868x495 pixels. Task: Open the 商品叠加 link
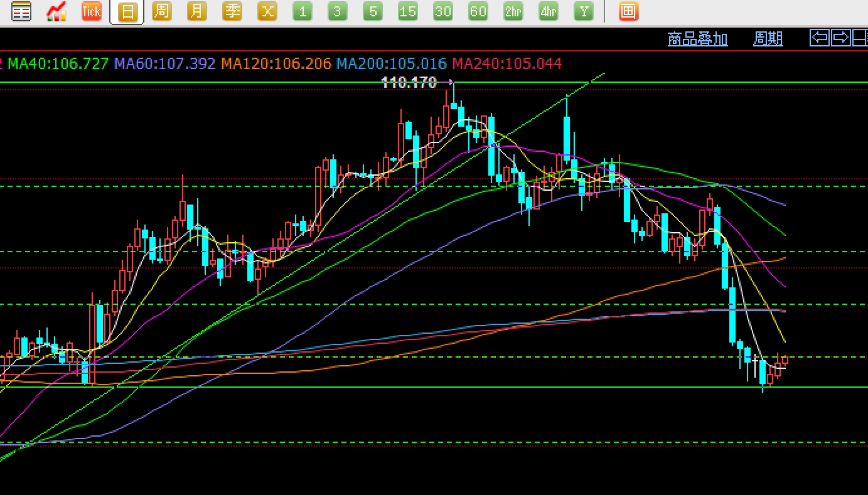pos(697,39)
